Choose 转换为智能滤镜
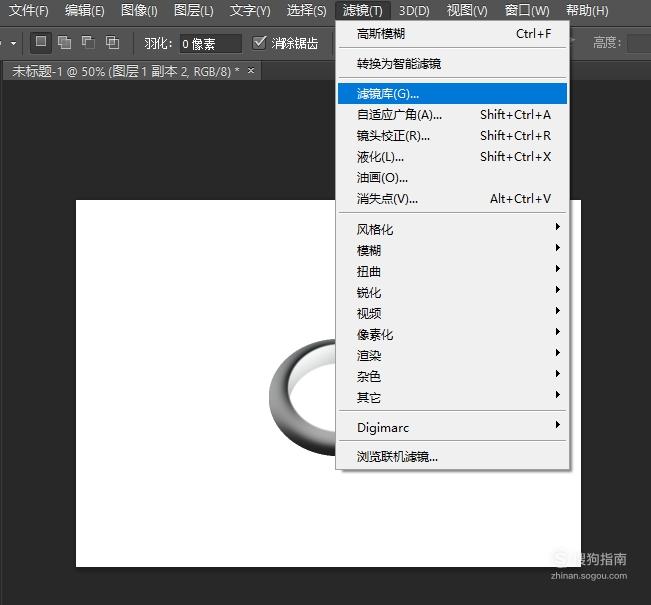The image size is (651, 605). 453,64
